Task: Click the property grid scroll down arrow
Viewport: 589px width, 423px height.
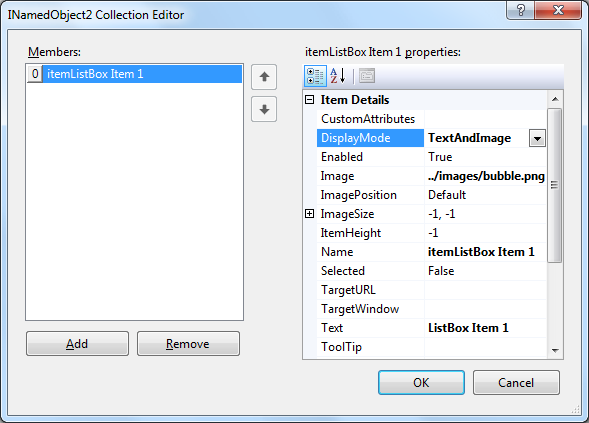Action: [x=555, y=350]
